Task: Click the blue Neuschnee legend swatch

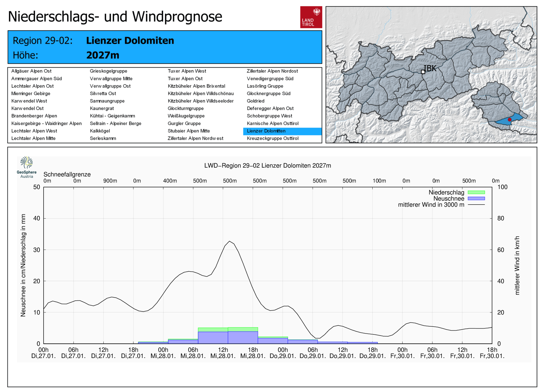Action: pos(476,199)
